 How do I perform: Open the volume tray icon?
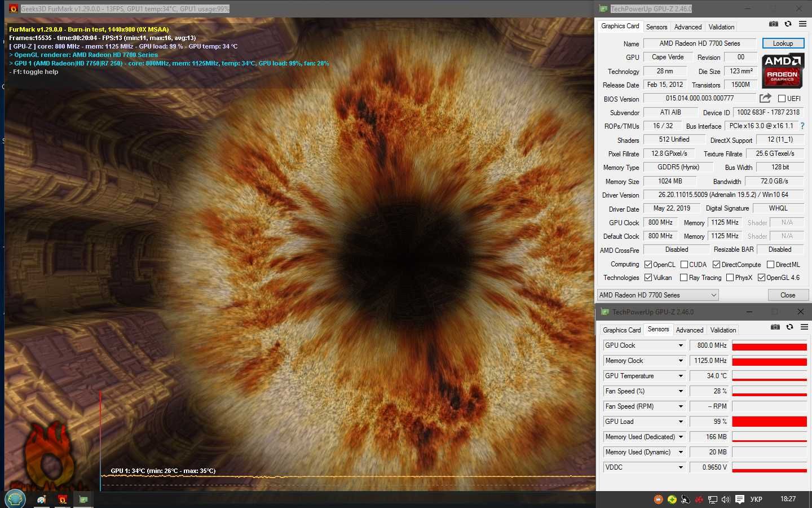(726, 499)
